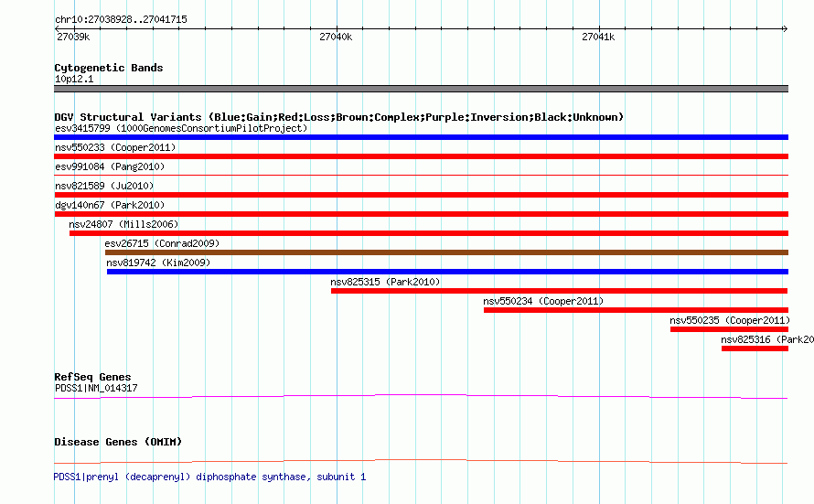Open the dgv140n67 (Park2010) label
The image size is (814, 504).
click(110, 205)
